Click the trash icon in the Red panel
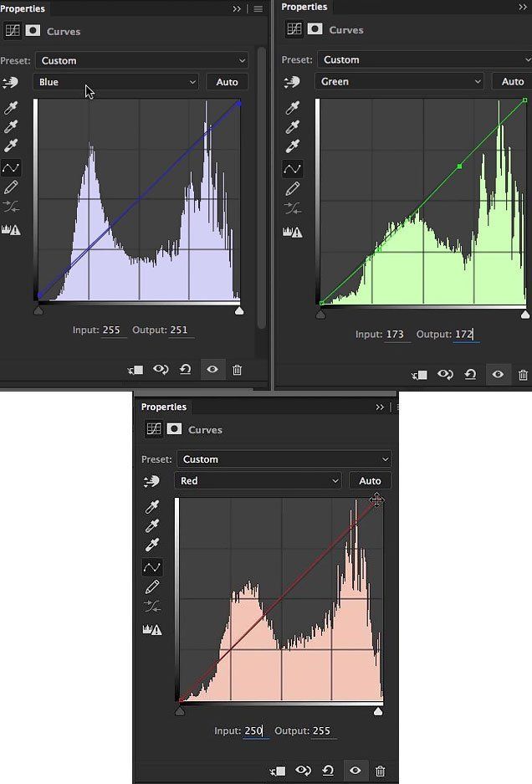Viewport: 532px width, 784px height. pyautogui.click(x=380, y=771)
